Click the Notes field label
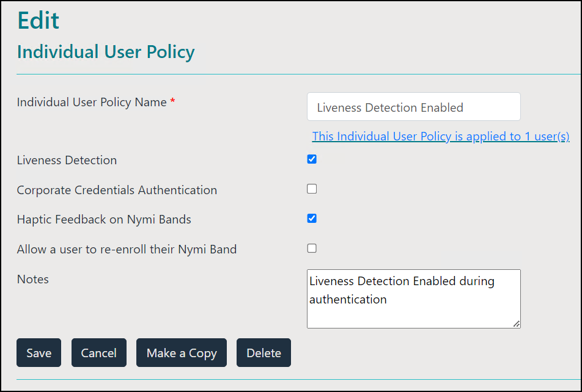The height and width of the screenshot is (392, 582). coord(32,279)
